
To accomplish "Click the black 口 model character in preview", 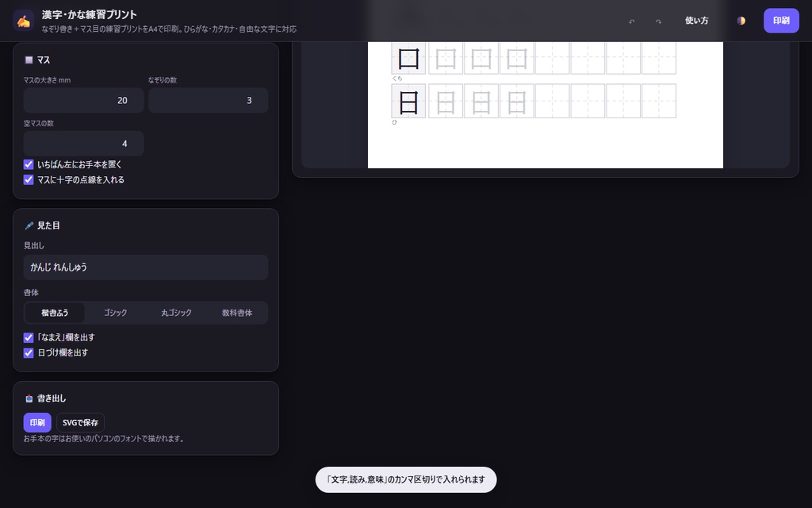I will (408, 58).
